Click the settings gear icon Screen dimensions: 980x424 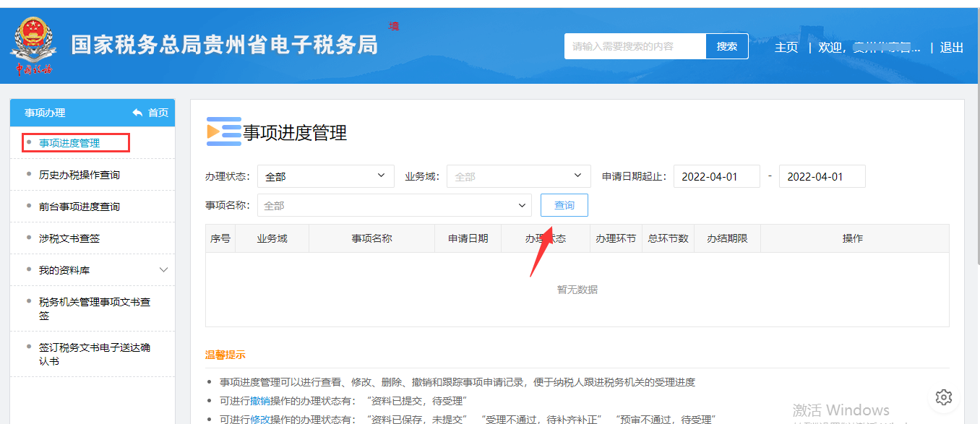tap(943, 397)
